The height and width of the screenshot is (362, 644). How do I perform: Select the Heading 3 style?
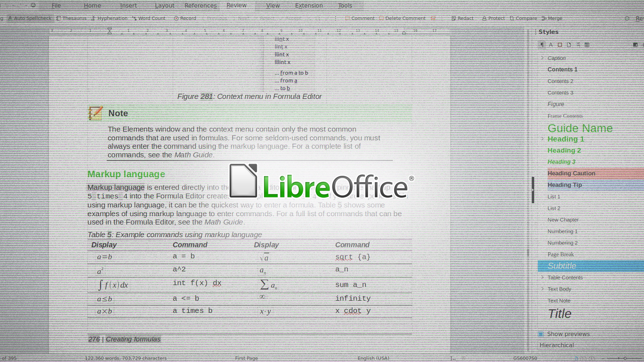561,162
